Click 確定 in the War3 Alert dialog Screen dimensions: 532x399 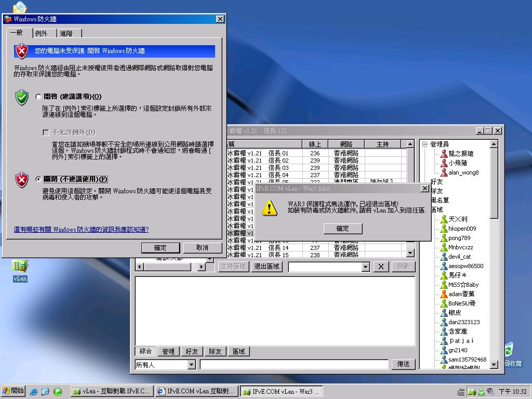click(342, 229)
